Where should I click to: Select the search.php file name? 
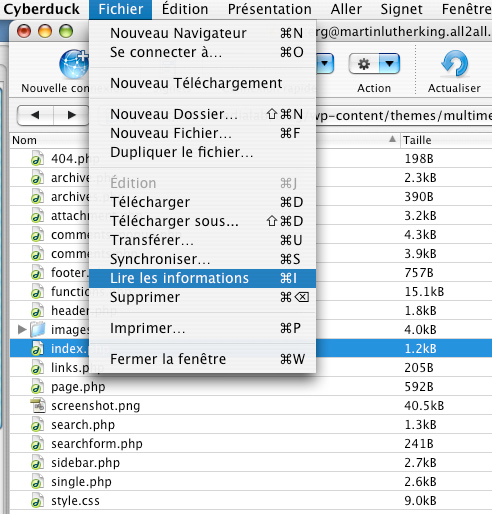click(x=83, y=425)
